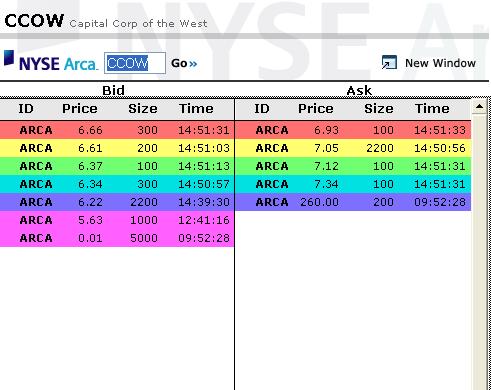
Task: Open the New Window link
Action: (x=440, y=63)
